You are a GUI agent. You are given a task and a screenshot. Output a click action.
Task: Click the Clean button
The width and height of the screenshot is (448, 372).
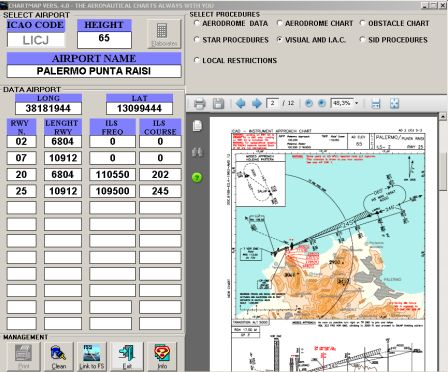(59, 356)
